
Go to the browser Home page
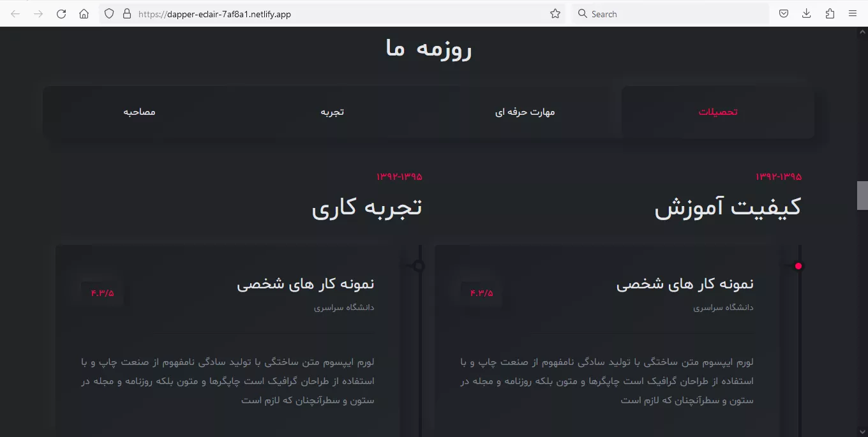[x=84, y=14]
